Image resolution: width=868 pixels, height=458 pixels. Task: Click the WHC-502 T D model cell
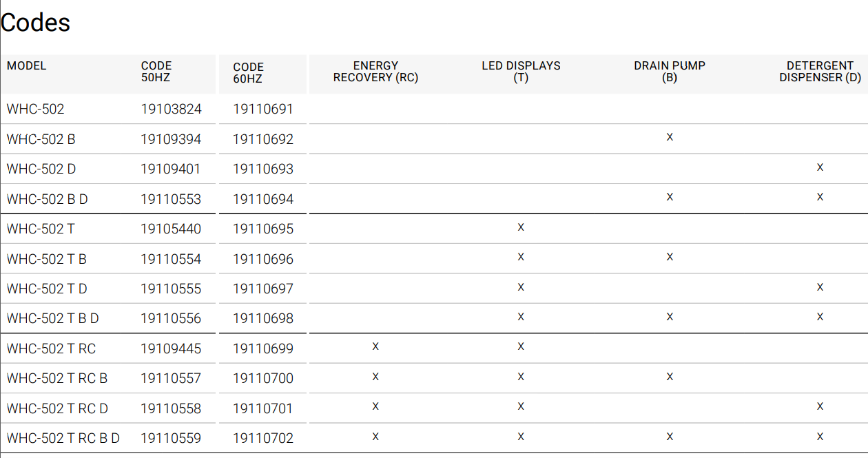point(47,289)
